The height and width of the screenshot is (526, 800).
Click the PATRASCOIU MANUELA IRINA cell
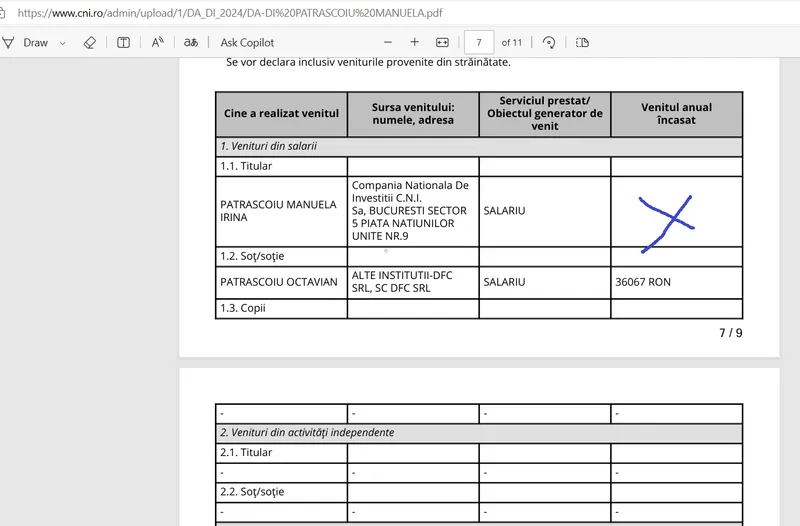point(279,211)
